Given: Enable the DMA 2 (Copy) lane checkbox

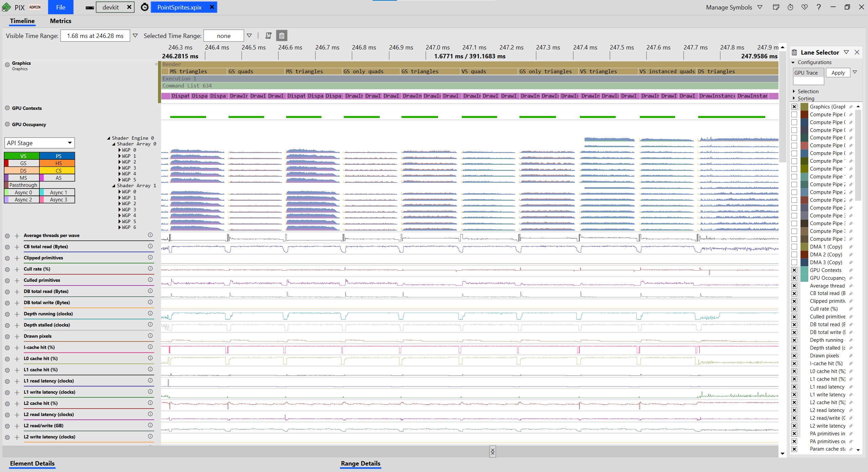Looking at the screenshot, I should [x=794, y=254].
